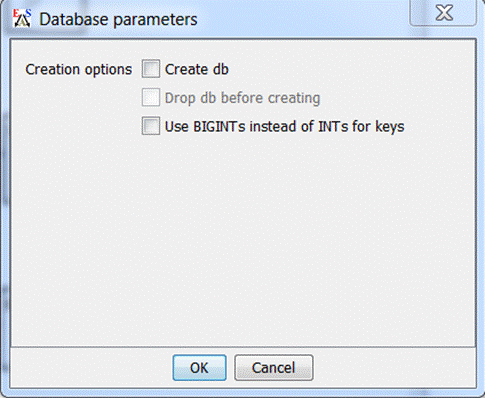Select the "Creation options" label

(x=79, y=70)
